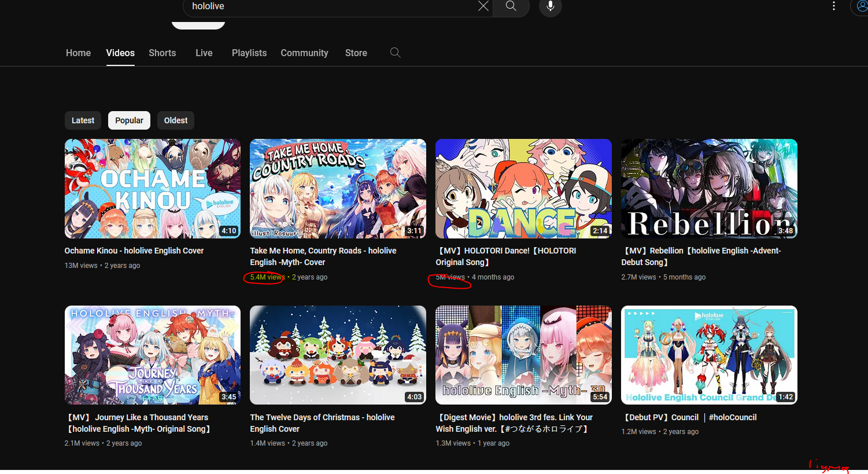This screenshot has height=474, width=868.
Task: Click '4 months ago' under HOLOTORI Dance
Action: (x=493, y=277)
